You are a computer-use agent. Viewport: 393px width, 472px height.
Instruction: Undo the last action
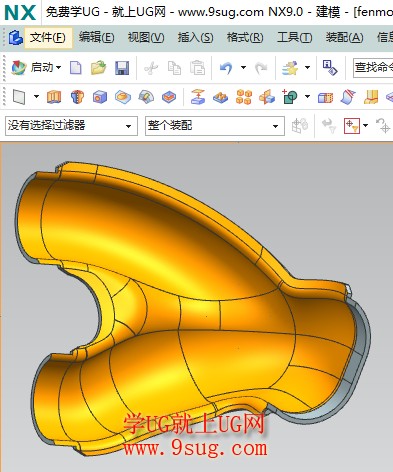(226, 68)
